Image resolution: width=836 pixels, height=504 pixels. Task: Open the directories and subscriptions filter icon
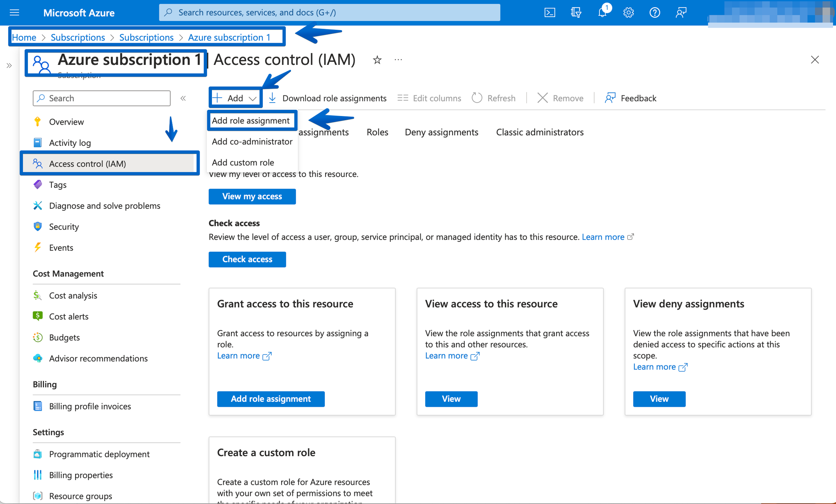[x=576, y=13]
